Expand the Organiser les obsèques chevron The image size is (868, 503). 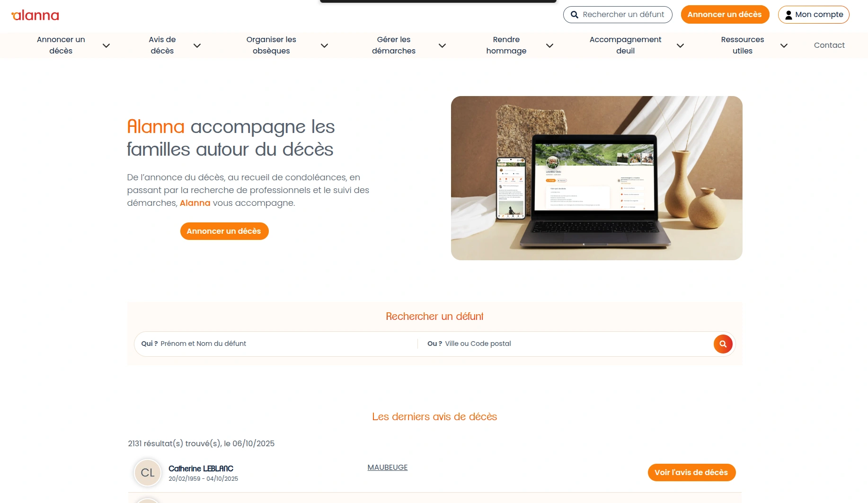click(x=324, y=46)
